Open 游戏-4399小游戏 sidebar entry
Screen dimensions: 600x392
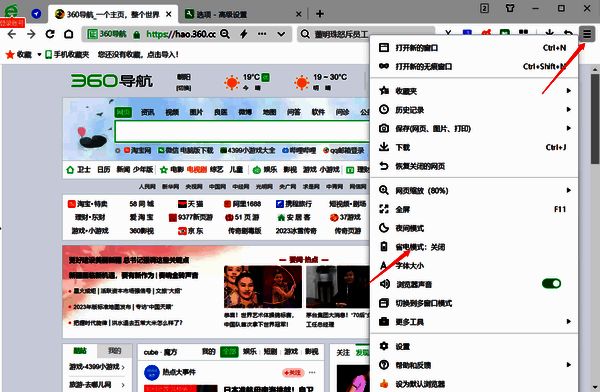pyautogui.click(x=97, y=367)
